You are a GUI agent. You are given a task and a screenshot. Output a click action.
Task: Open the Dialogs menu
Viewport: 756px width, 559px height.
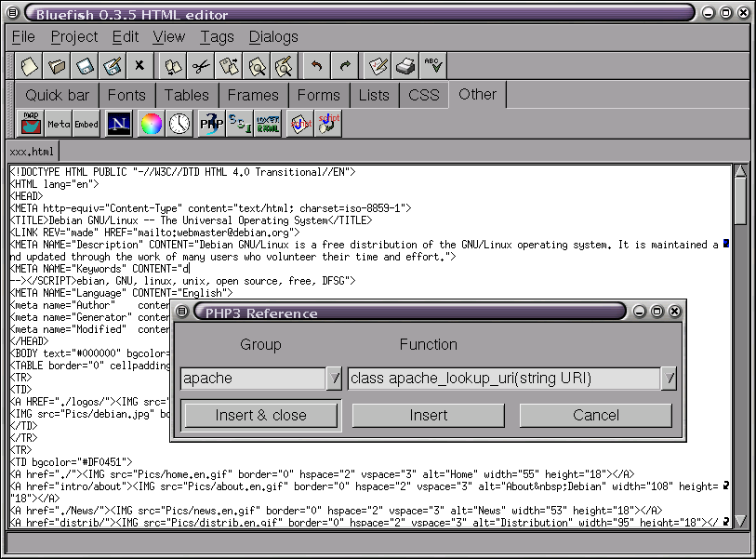(273, 37)
